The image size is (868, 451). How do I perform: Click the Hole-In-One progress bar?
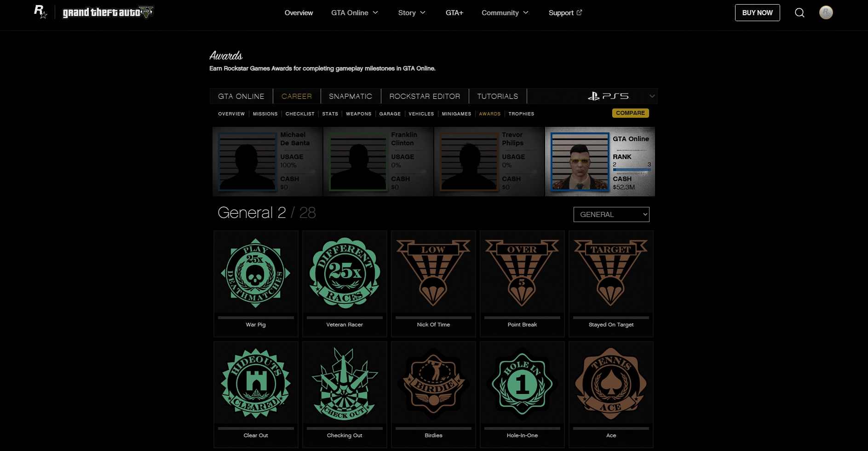click(x=522, y=428)
